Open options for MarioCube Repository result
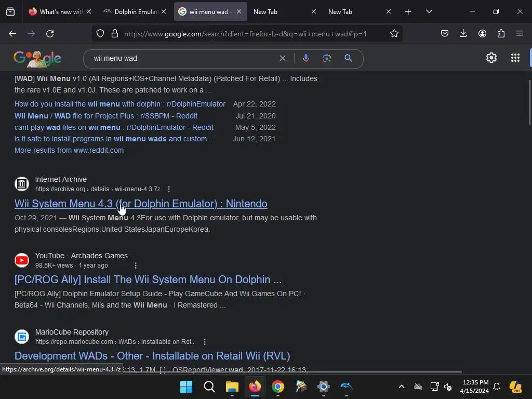The height and width of the screenshot is (399, 532). click(205, 342)
